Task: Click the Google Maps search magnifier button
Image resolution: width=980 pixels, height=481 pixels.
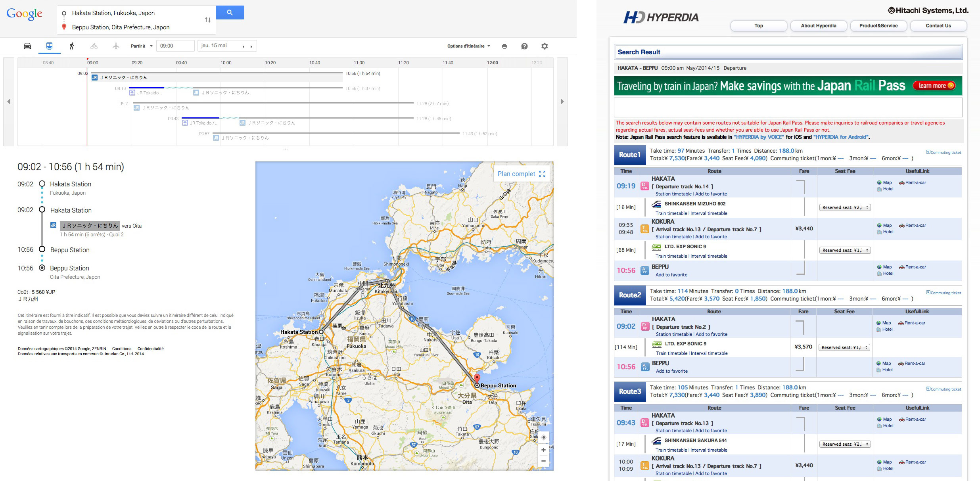Action: [x=230, y=12]
